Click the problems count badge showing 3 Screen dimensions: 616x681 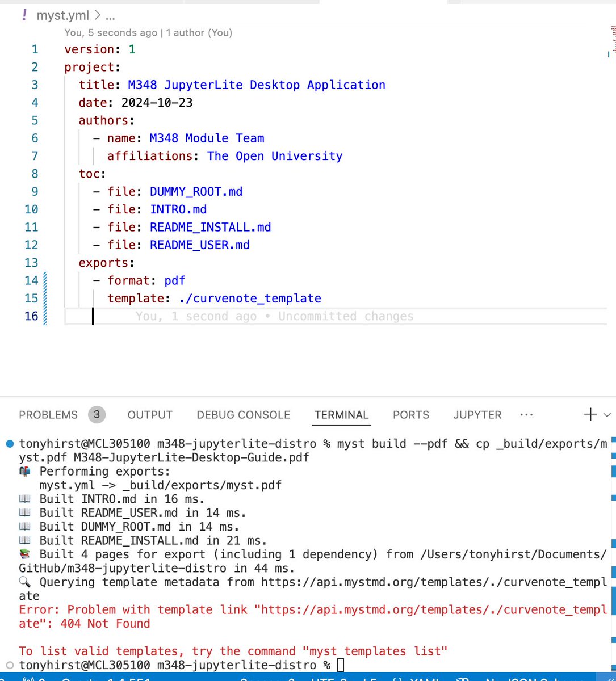97,415
